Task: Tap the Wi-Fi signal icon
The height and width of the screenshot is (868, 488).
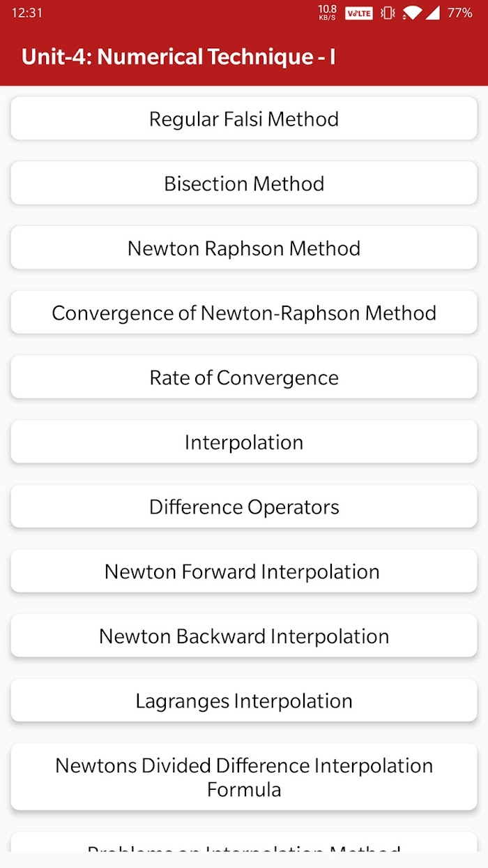Action: pyautogui.click(x=412, y=13)
